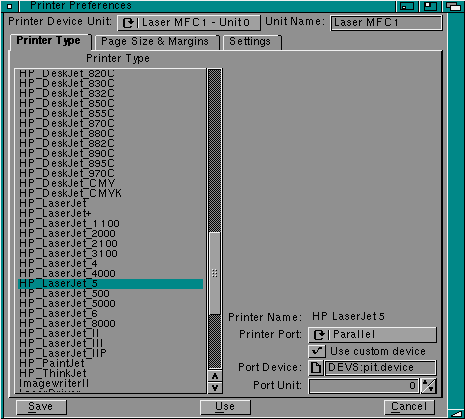
Task: Click the cycle icon in Printer Port gadget
Action: click(319, 335)
